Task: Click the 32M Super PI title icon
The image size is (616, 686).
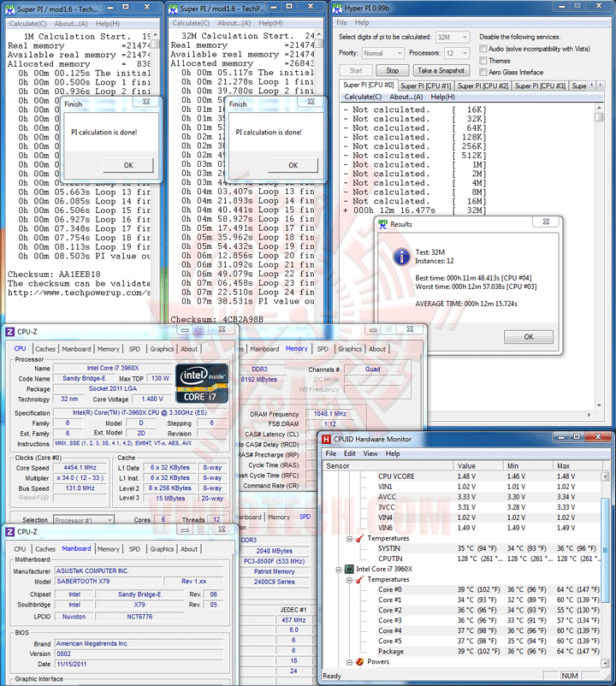Action: pyautogui.click(x=173, y=9)
